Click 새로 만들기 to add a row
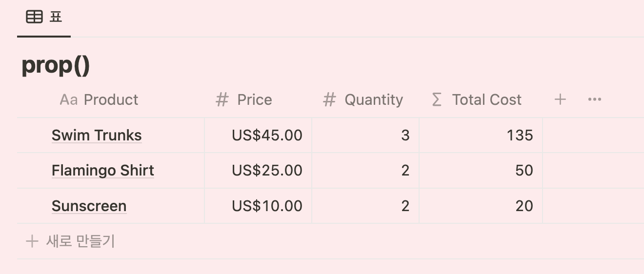This screenshot has width=644, height=274. tap(80, 241)
